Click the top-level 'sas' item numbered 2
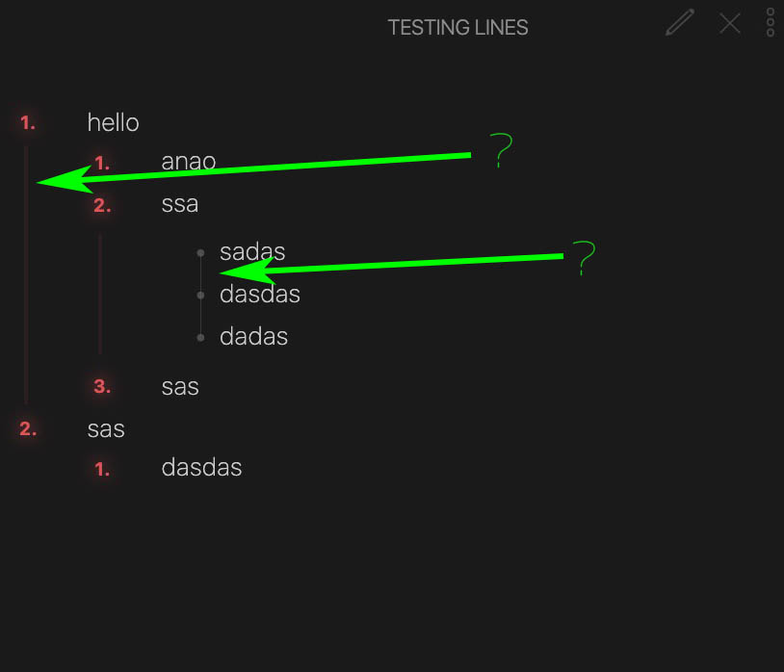Viewport: 784px width, 672px height. [106, 429]
